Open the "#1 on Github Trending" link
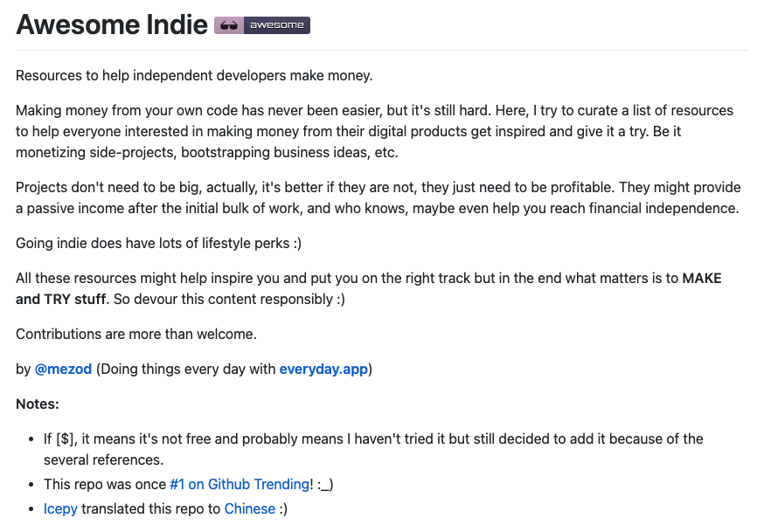Screen dimensions: 757x532 tap(239, 484)
